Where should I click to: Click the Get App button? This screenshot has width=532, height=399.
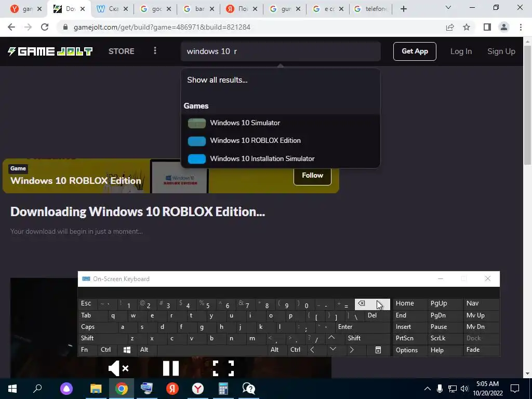(415, 51)
